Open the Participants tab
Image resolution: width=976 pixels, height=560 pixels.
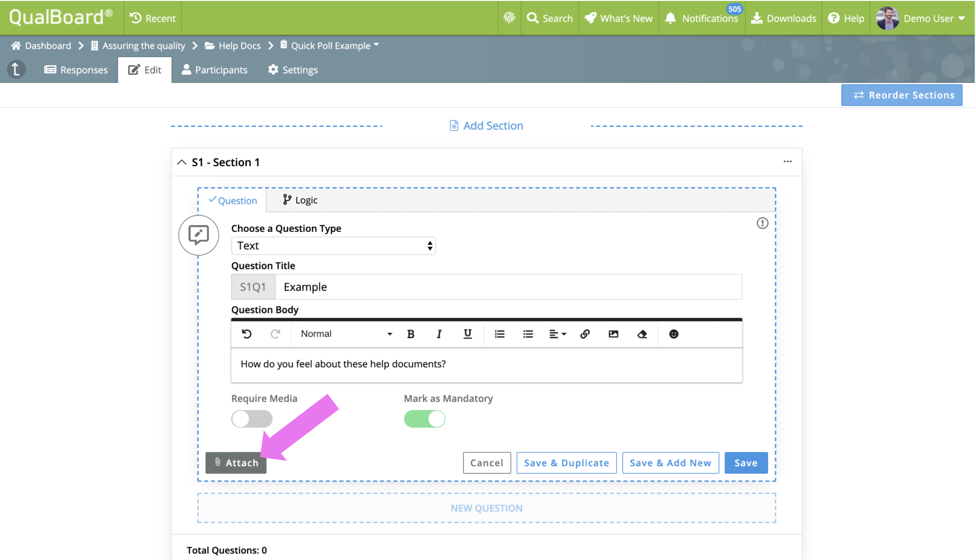(214, 70)
